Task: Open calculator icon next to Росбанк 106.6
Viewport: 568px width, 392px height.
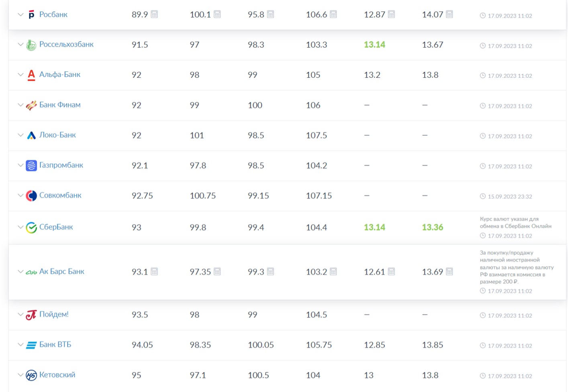Action: click(333, 14)
